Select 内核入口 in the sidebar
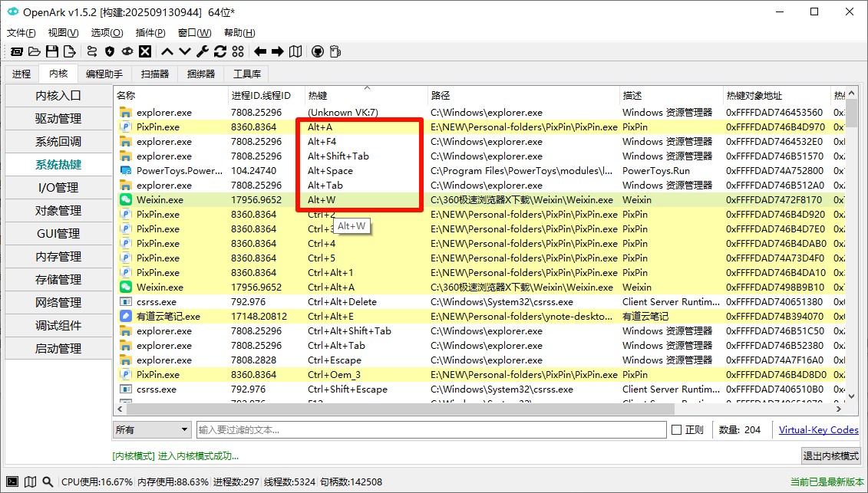Image resolution: width=868 pixels, height=493 pixels. point(58,96)
